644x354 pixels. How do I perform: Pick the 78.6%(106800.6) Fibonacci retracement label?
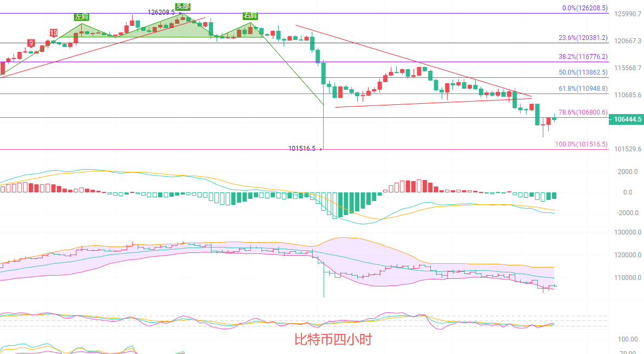coord(583,112)
